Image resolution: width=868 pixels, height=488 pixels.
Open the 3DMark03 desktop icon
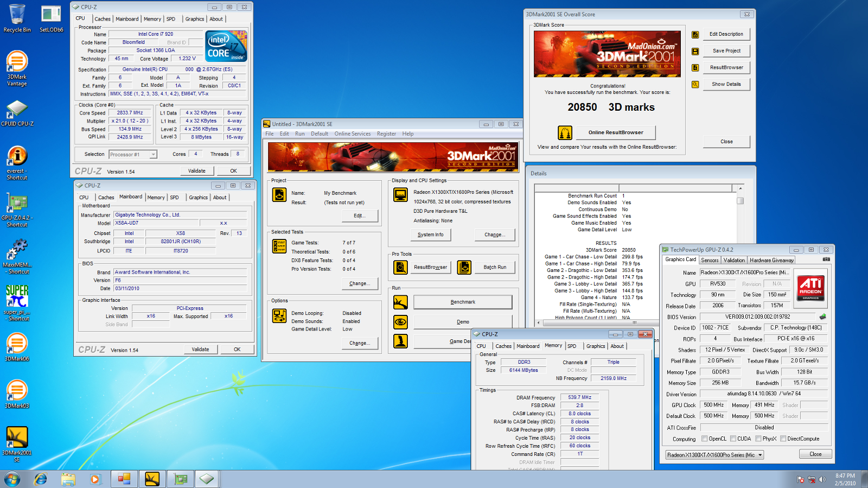pos(17,395)
